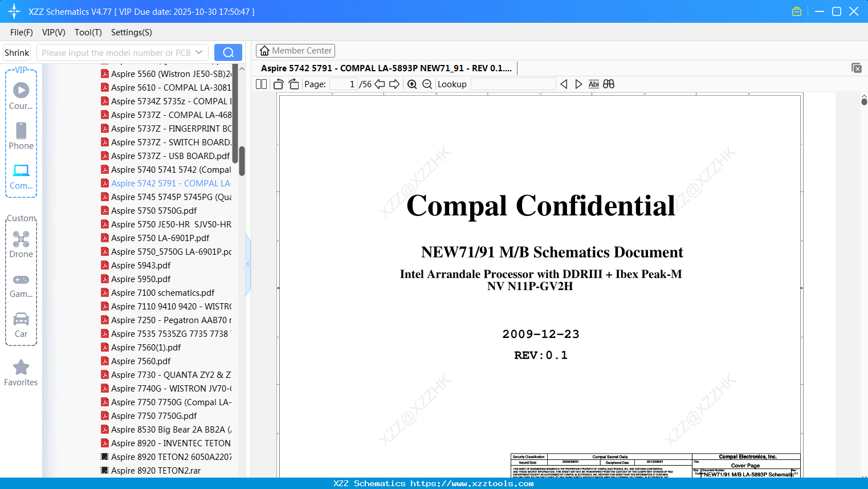Click the binoculars search icon
Viewport: 868px width, 489px height.
[609, 84]
